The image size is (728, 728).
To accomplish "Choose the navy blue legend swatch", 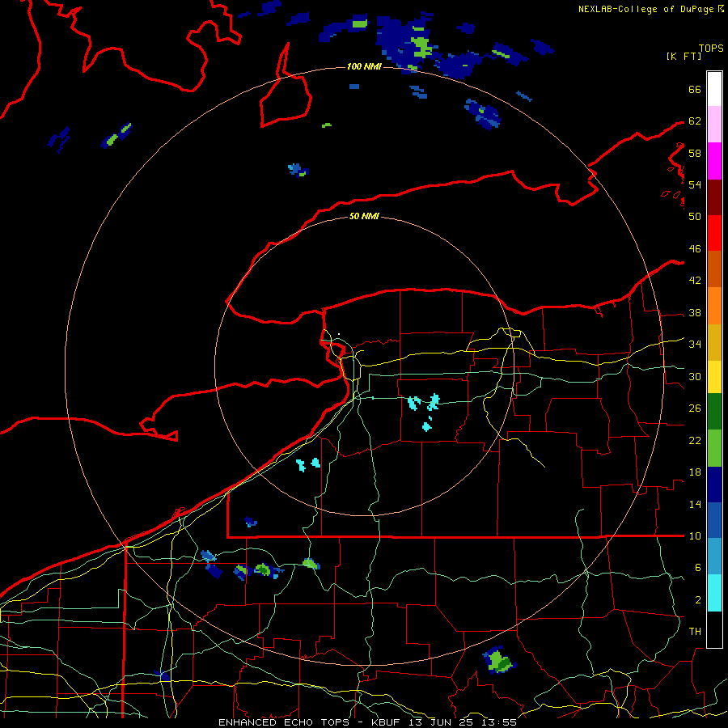I will (x=714, y=485).
